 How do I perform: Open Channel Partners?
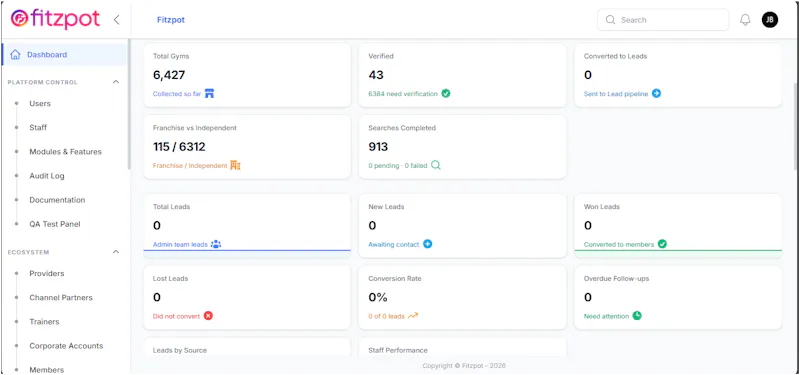click(61, 297)
